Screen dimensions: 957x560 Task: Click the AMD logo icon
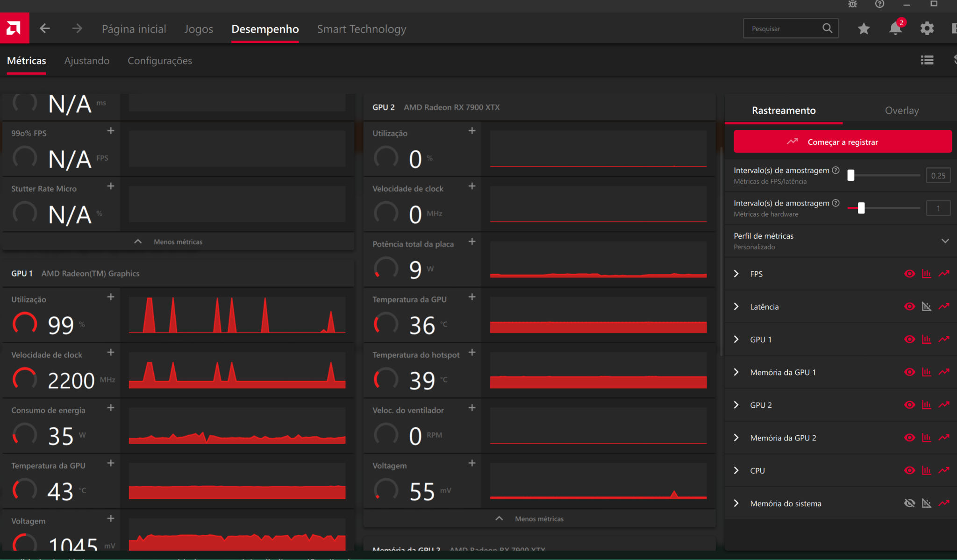(14, 28)
